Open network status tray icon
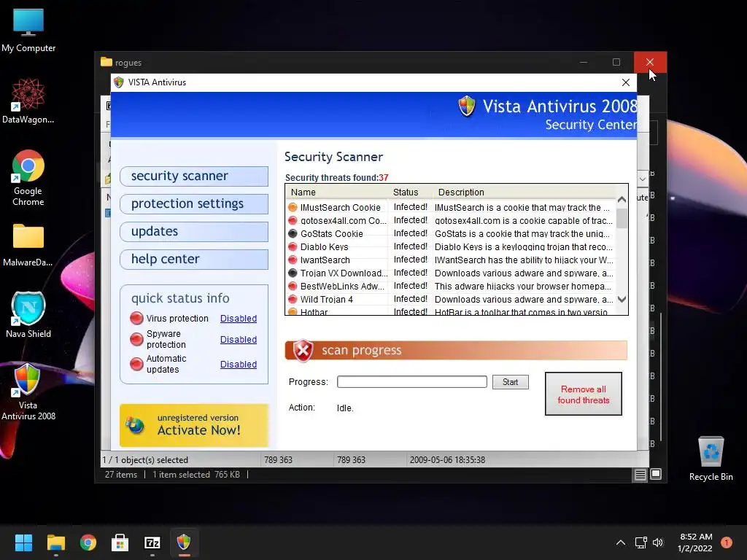Viewport: 747px width, 560px height. coord(640,542)
